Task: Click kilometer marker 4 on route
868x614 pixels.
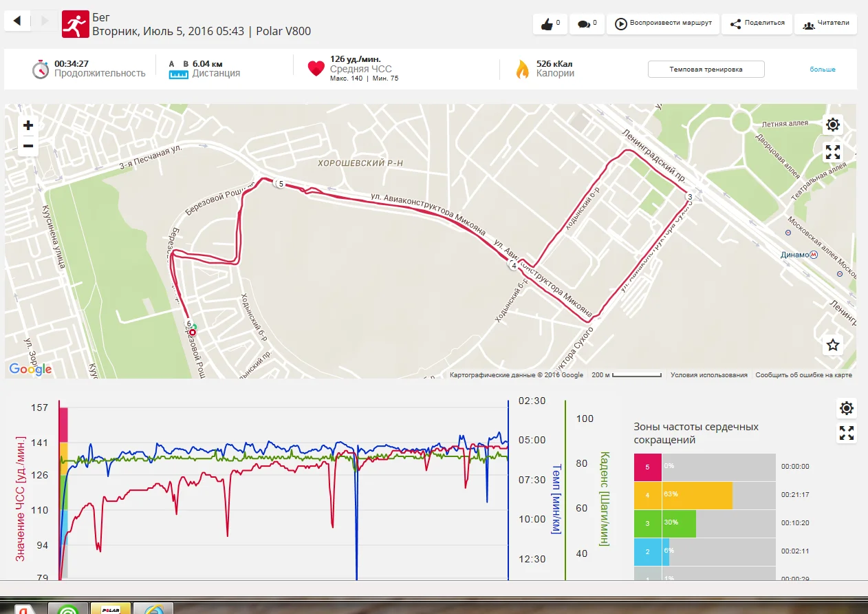Action: [x=514, y=266]
